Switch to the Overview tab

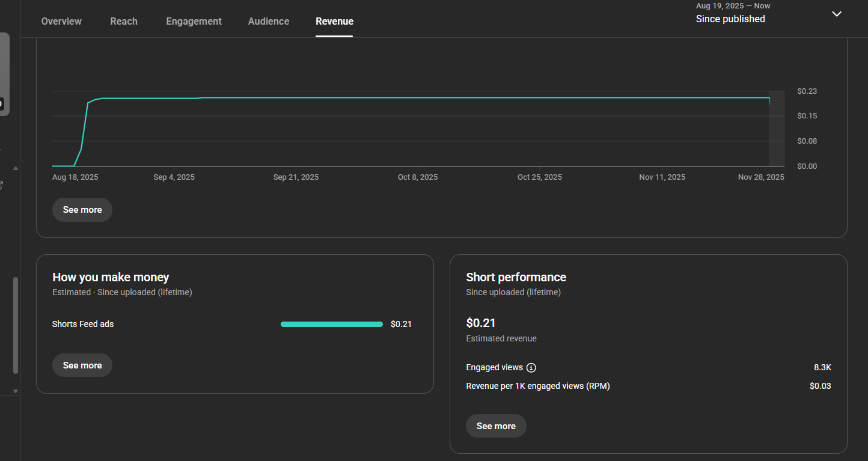pyautogui.click(x=61, y=21)
